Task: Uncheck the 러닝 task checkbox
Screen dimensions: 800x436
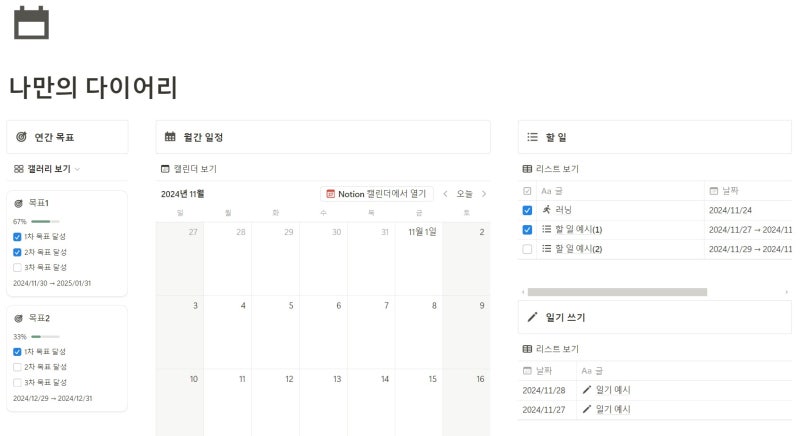Action: coord(527,210)
